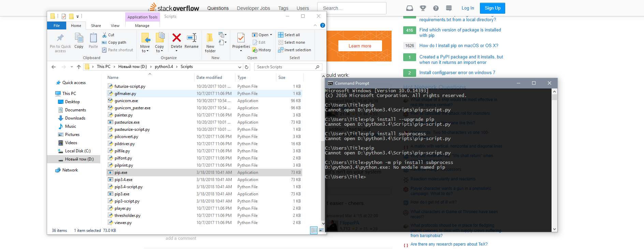Expand the Open button dropdown arrow

(x=271, y=35)
